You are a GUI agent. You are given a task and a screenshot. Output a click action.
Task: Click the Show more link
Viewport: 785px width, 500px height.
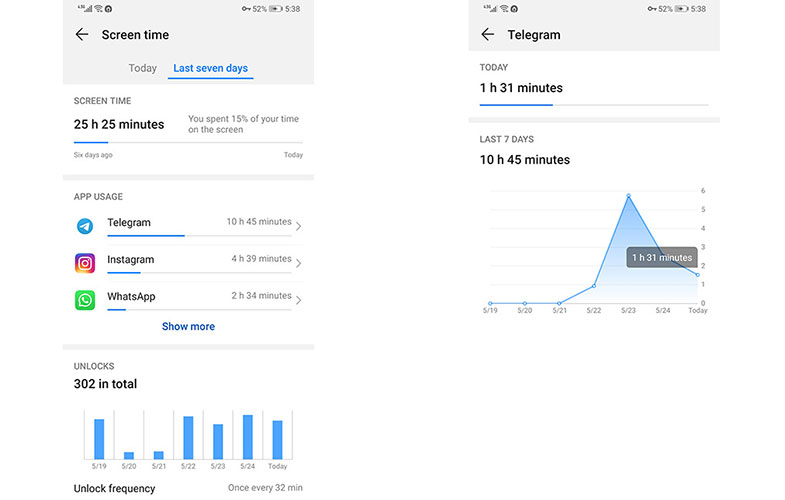click(188, 326)
